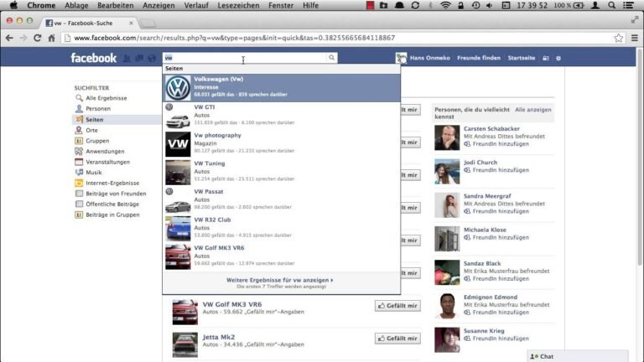Filter results by Personen in Suchfilter
This screenshot has width=644, height=362.
pos(98,109)
